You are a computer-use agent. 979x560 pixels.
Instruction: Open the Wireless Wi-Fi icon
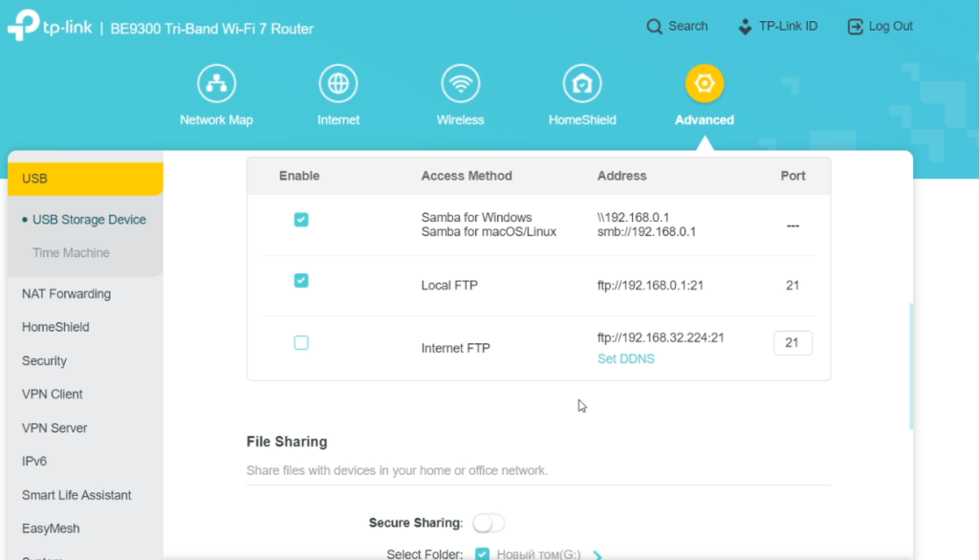(460, 83)
